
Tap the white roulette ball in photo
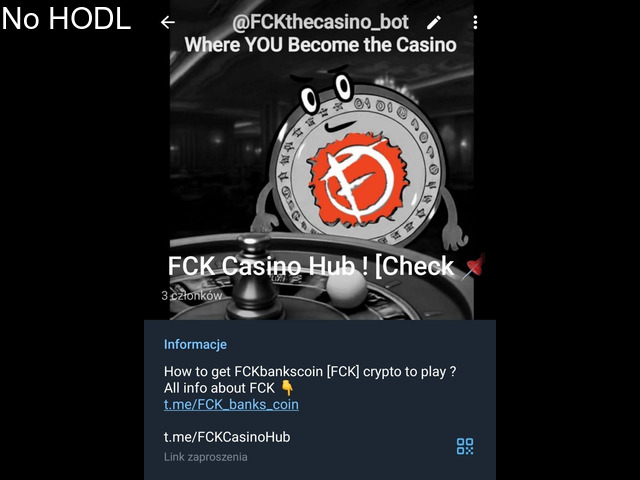(x=347, y=289)
